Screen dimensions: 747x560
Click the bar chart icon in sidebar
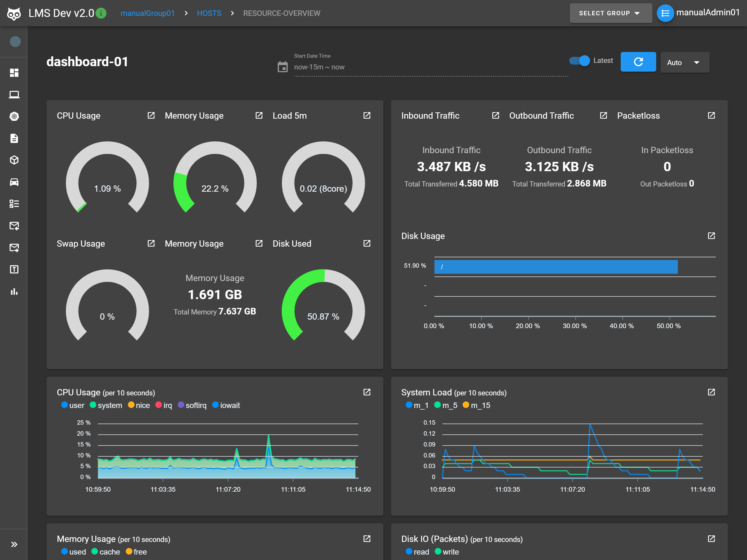pos(14,291)
